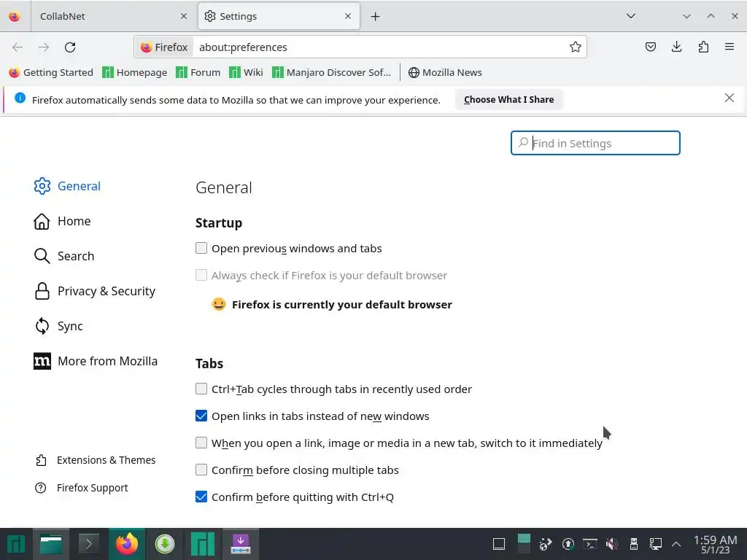This screenshot has width=747, height=560.
Task: Open the Sync settings category
Action: pos(58,326)
